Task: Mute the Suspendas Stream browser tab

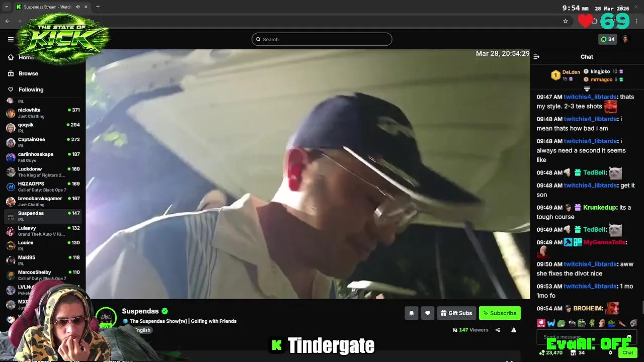Action: (77, 7)
